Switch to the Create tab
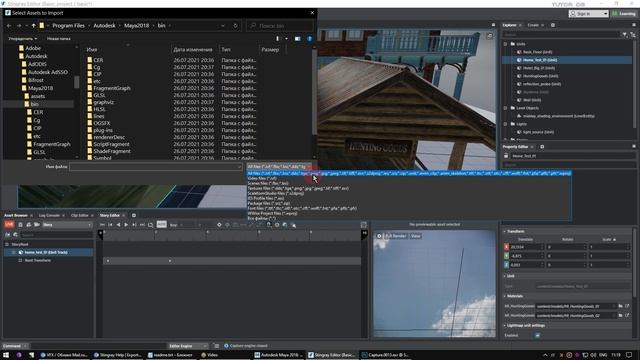640x360 pixels. point(533,25)
